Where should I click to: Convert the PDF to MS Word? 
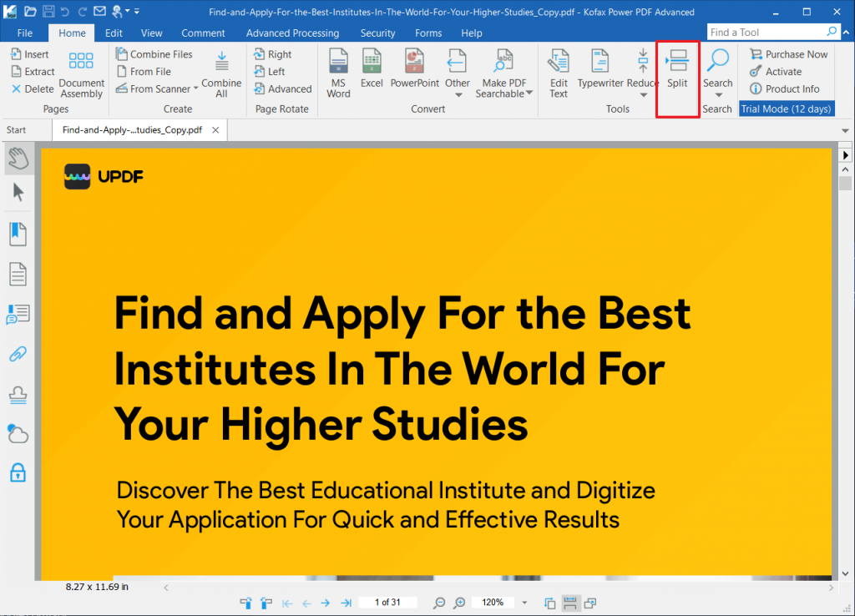(x=337, y=71)
